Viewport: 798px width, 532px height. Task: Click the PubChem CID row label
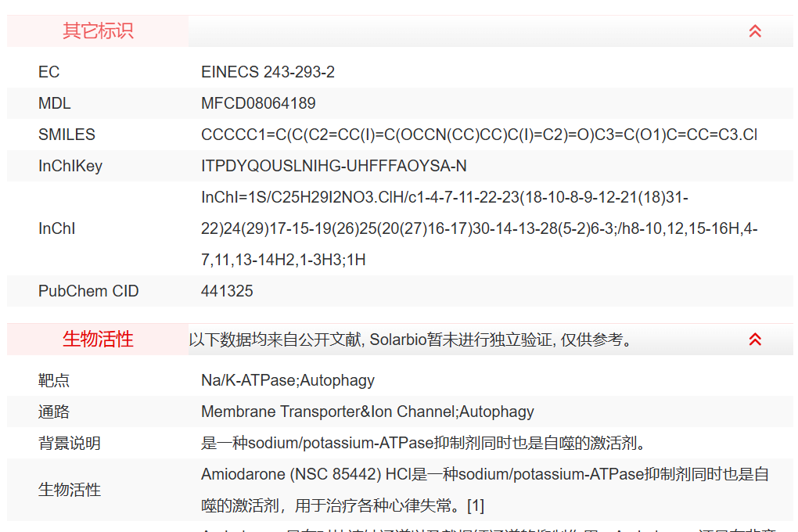88,291
